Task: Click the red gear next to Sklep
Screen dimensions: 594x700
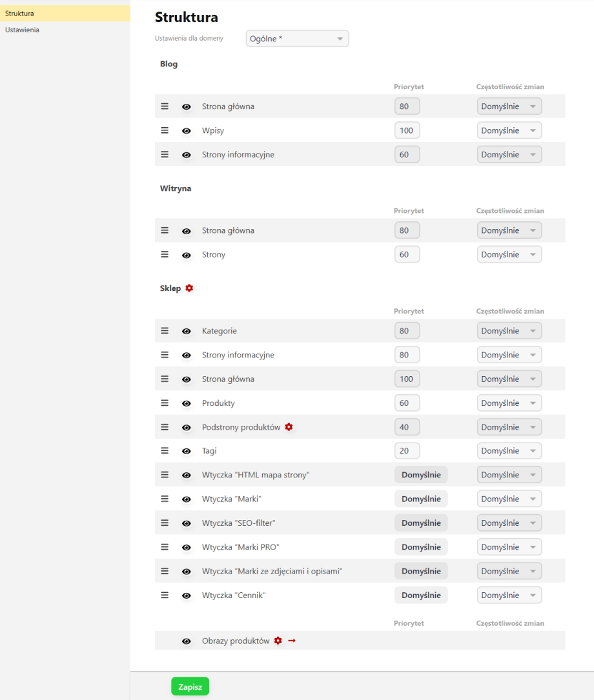Action: pos(189,288)
